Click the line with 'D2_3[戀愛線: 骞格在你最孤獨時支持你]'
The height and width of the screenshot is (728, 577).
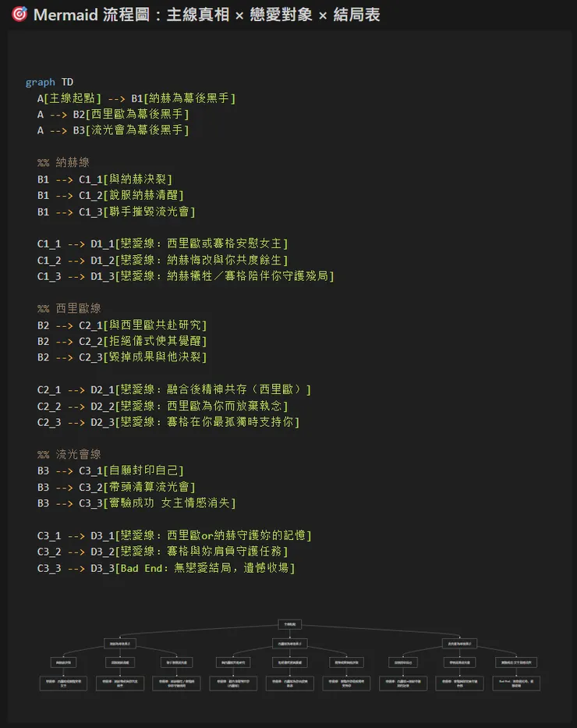(168, 422)
